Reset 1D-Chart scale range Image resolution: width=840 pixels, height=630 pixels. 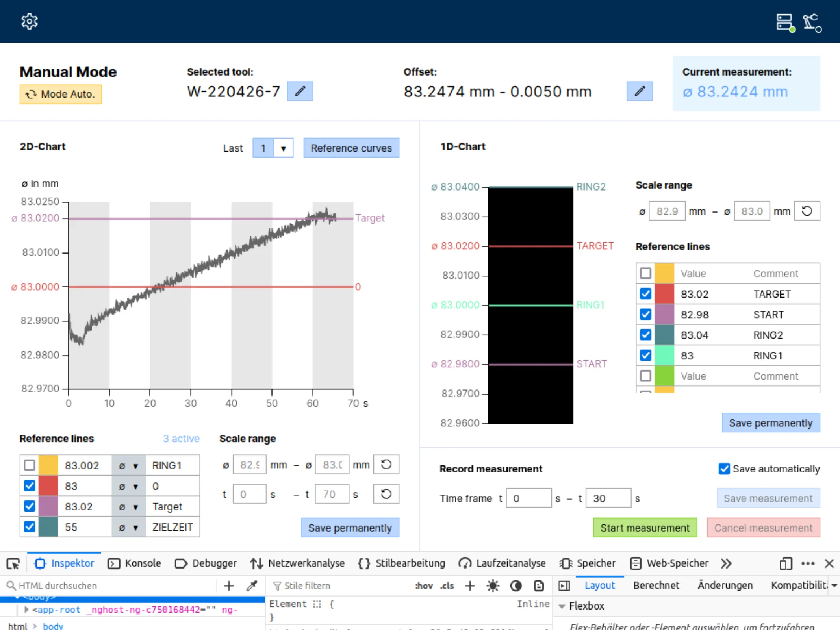coord(807,211)
